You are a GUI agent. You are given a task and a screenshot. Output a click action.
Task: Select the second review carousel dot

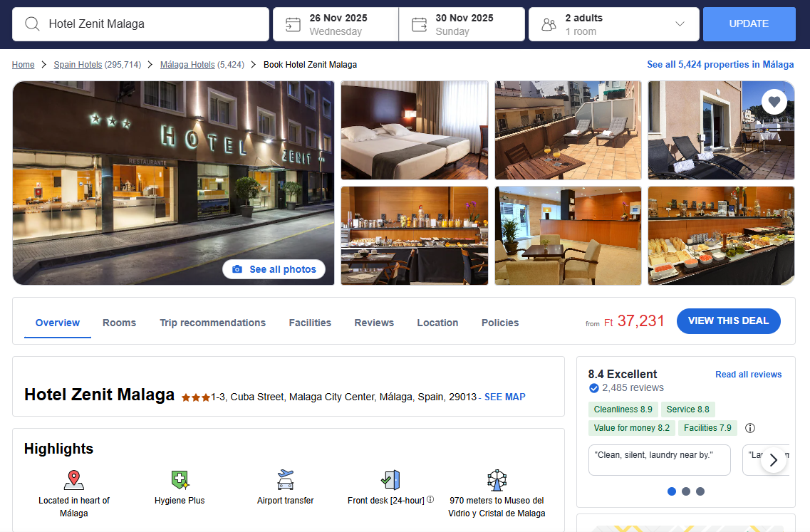(x=686, y=491)
